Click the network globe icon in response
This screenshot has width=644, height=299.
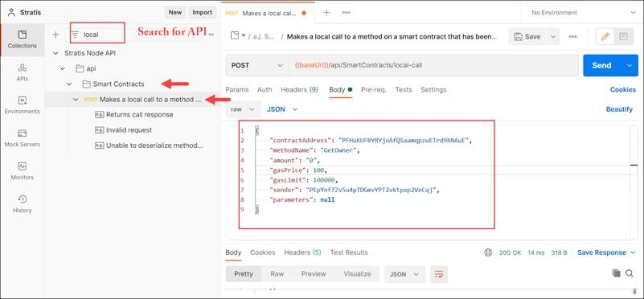tap(488, 252)
